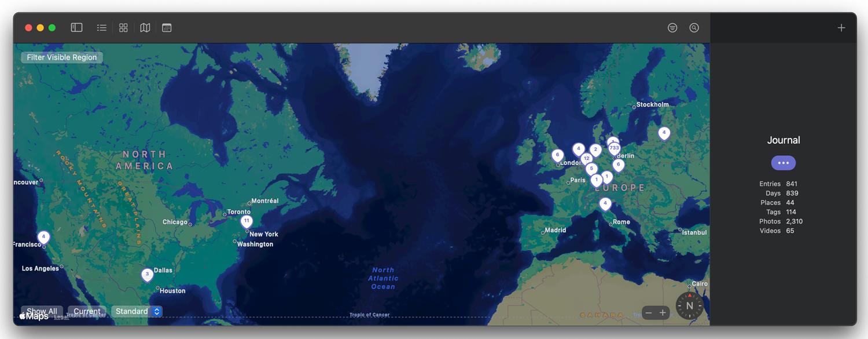Click the Toronto city label
The height and width of the screenshot is (339, 868).
point(238,212)
